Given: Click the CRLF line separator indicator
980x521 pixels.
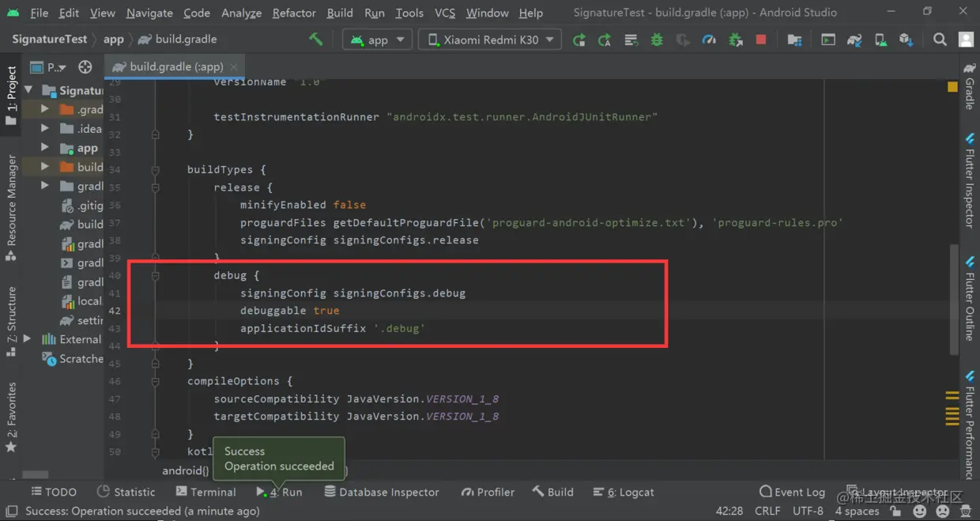Looking at the screenshot, I should [x=767, y=512].
